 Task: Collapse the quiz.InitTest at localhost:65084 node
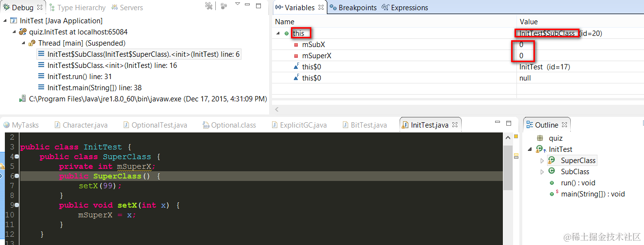point(14,32)
